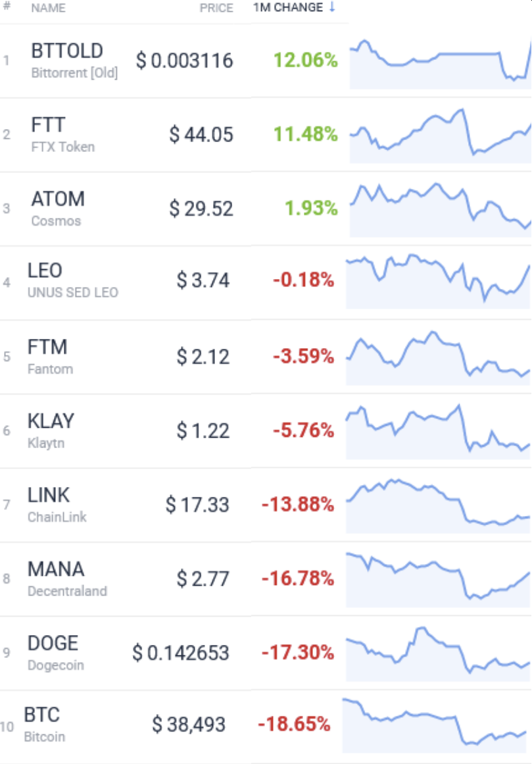Open the BTTOLD Bittorrent coin link

click(x=74, y=61)
